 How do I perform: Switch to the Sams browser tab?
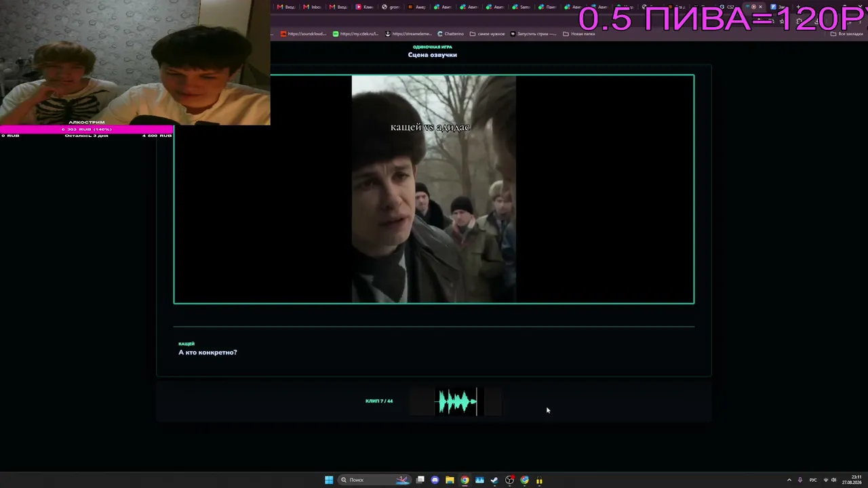click(x=521, y=7)
